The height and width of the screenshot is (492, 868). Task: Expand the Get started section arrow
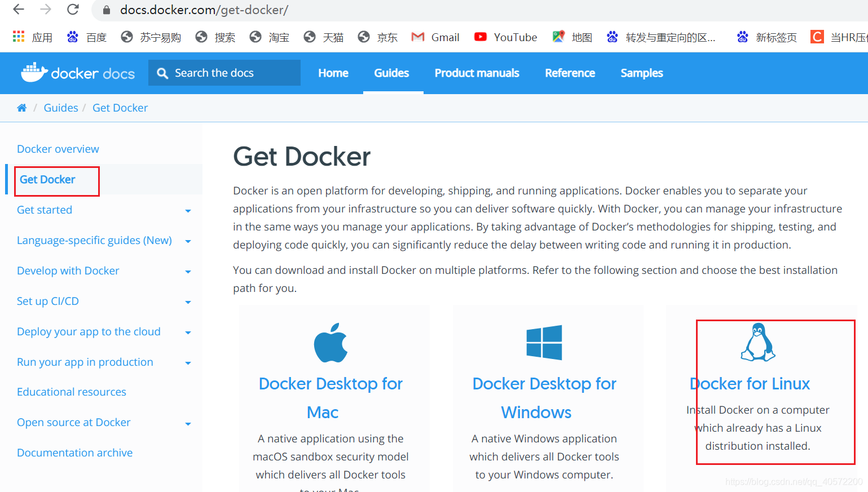[188, 211]
